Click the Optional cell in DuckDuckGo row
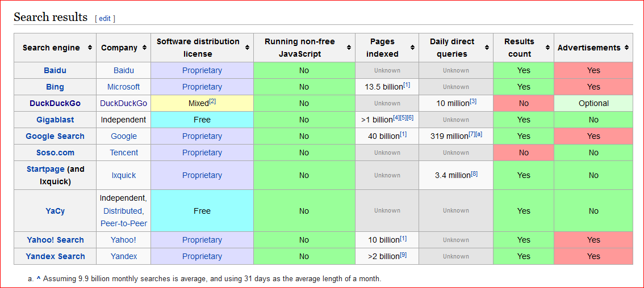The image size is (644, 288). point(593,103)
